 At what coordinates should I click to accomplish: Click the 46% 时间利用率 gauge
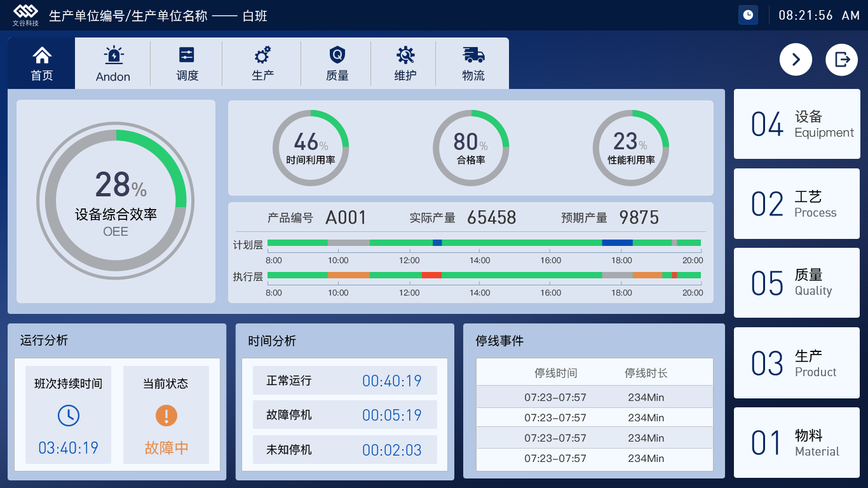[311, 148]
